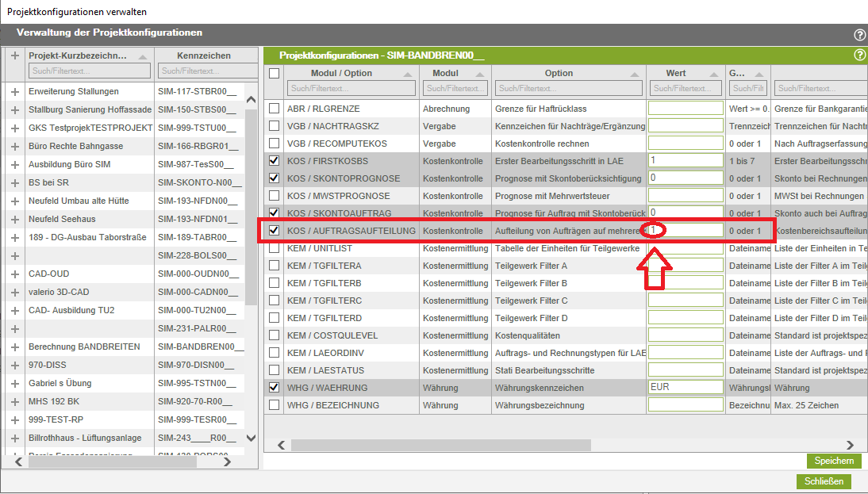Screen dimensions: 868x494
Task: Enable KOS / MWSTPROGNOSE checkbox
Action: [274, 196]
